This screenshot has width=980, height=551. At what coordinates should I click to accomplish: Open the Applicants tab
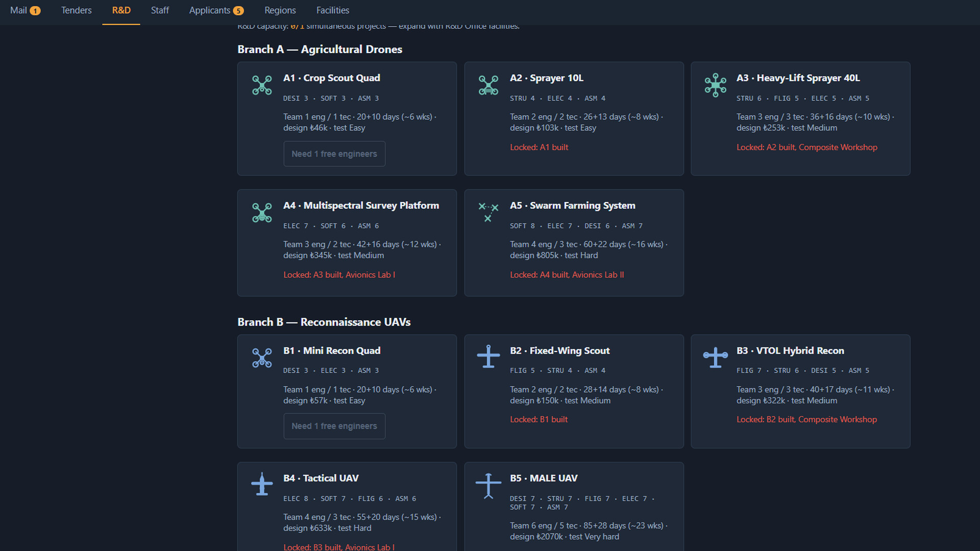pos(216,10)
